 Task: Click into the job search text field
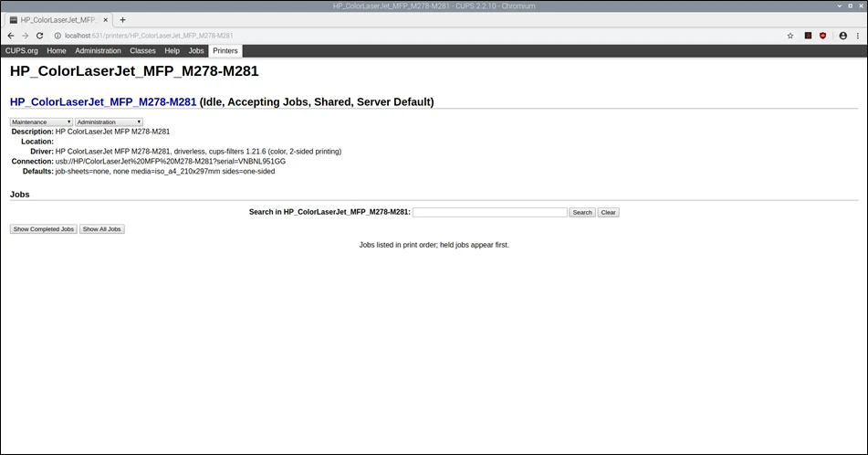[x=490, y=212]
